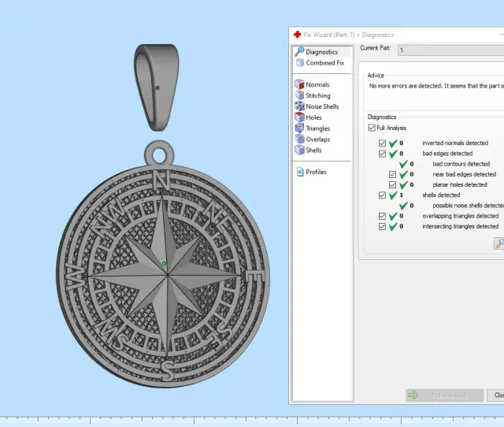504x427 pixels.
Task: Click the Holes cube icon
Action: point(299,117)
